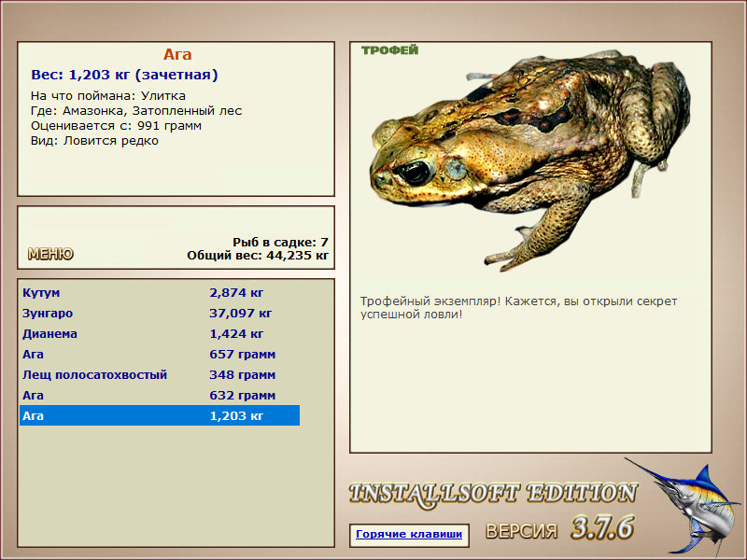This screenshot has height=560, width=747.
Task: Click the Вес: 1,203 кг (зачетная) text
Action: coord(124,75)
